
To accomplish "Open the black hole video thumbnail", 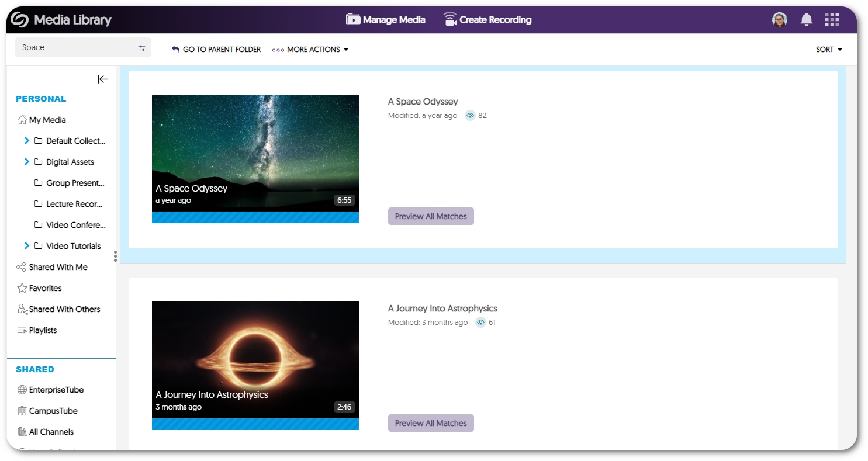I will tap(255, 359).
